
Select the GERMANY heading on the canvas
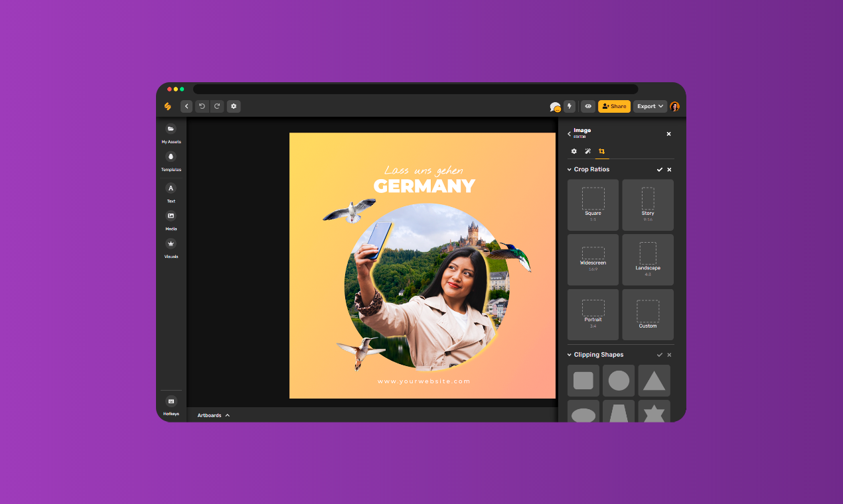coord(424,186)
